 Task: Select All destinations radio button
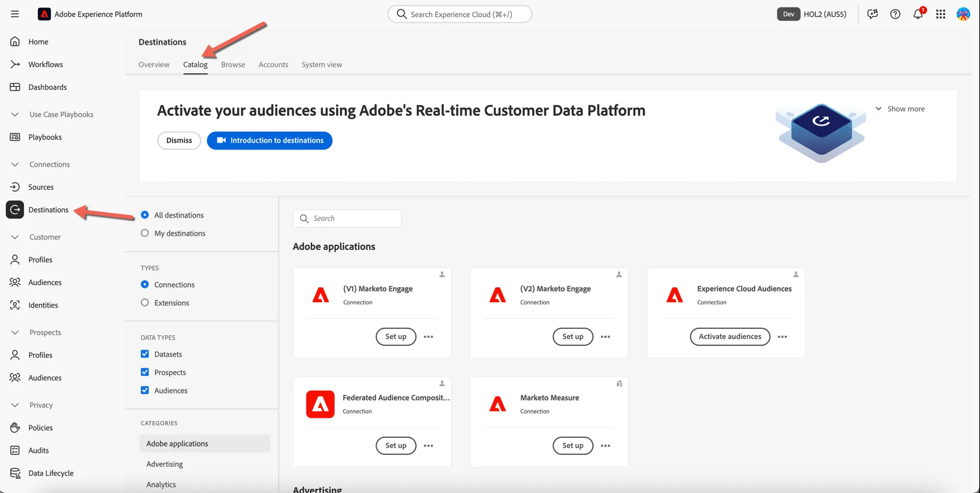point(145,215)
